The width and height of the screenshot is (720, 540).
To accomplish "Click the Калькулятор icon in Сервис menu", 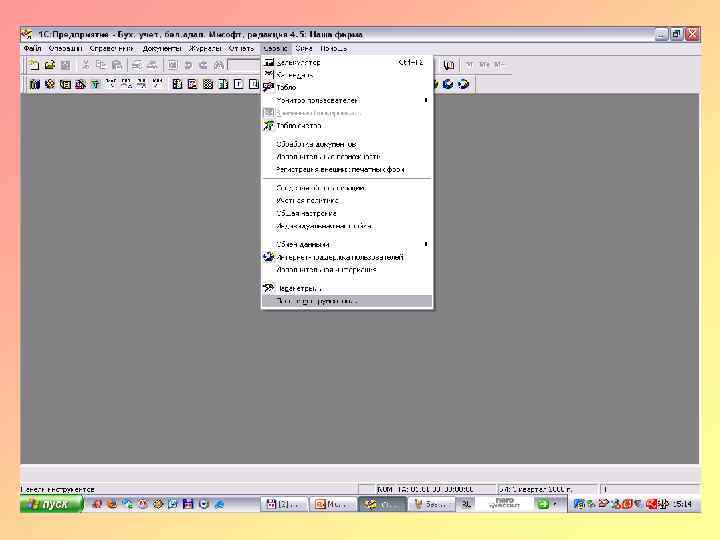I will pos(269,62).
